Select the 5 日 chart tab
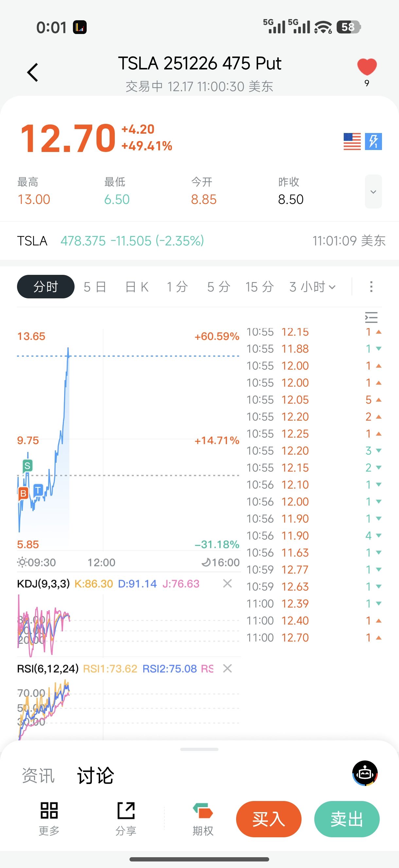The image size is (399, 868). (x=95, y=287)
